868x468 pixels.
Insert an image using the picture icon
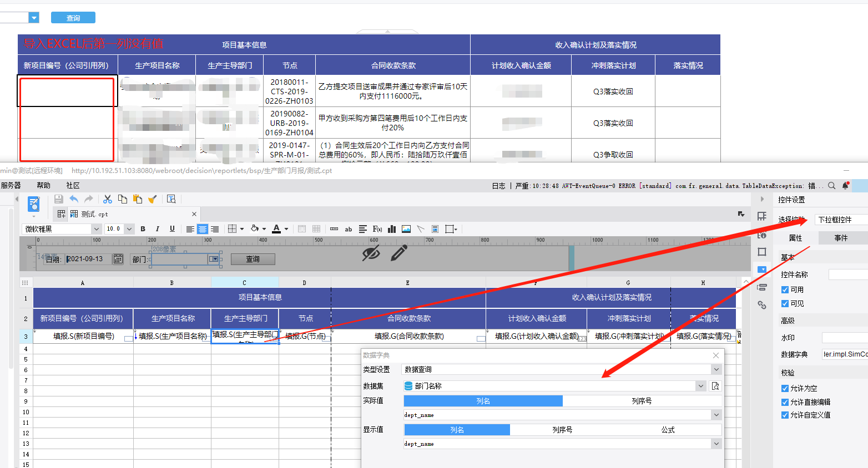[406, 229]
